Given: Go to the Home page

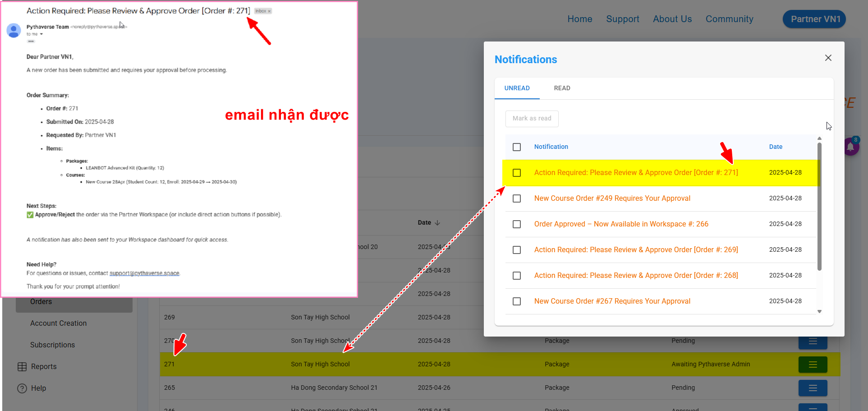Looking at the screenshot, I should click(579, 19).
